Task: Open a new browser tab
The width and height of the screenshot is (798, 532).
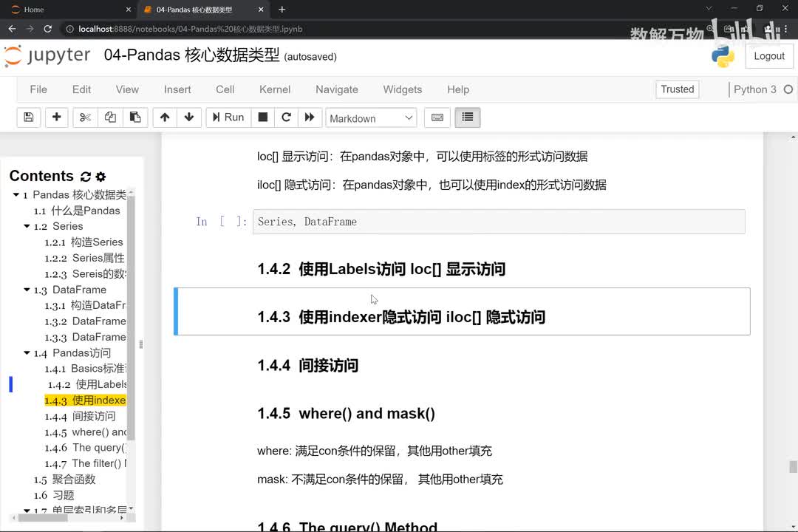Action: click(x=282, y=9)
